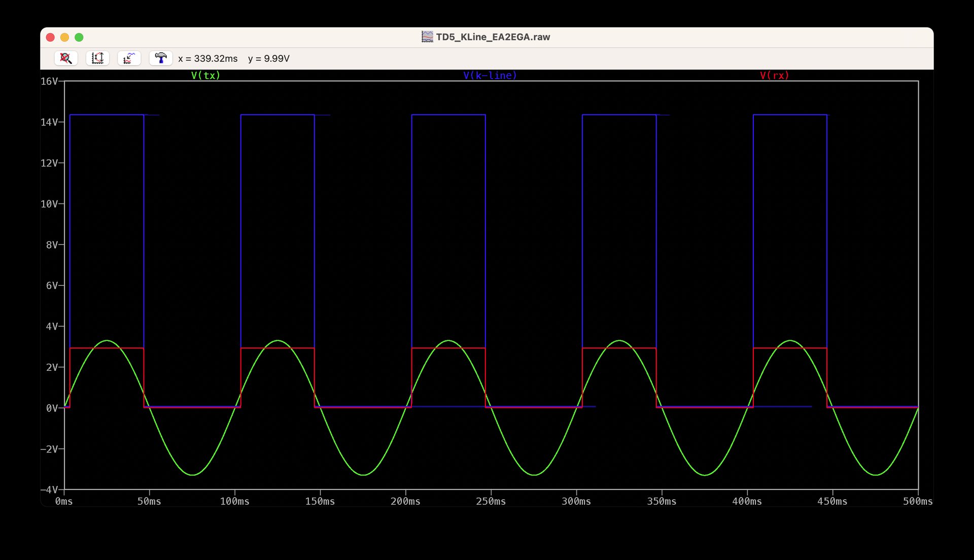This screenshot has height=560, width=974.
Task: Click the green full-screen window button
Action: click(x=79, y=38)
